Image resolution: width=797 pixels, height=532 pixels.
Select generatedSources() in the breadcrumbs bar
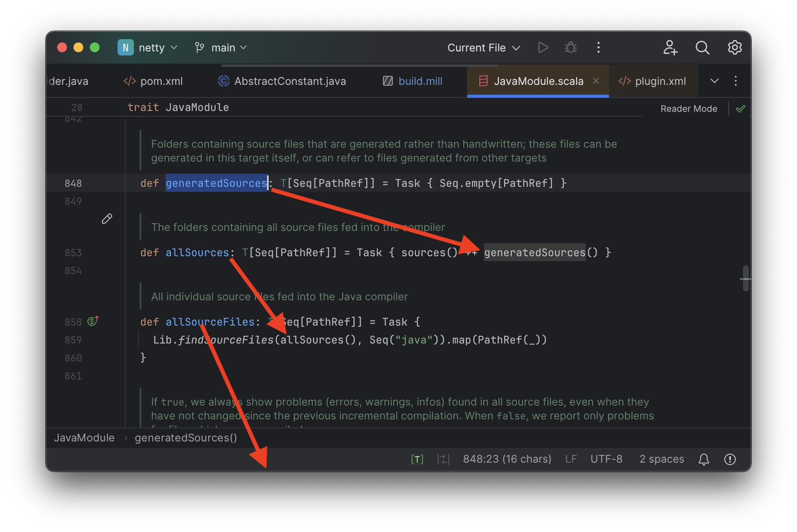(x=186, y=437)
